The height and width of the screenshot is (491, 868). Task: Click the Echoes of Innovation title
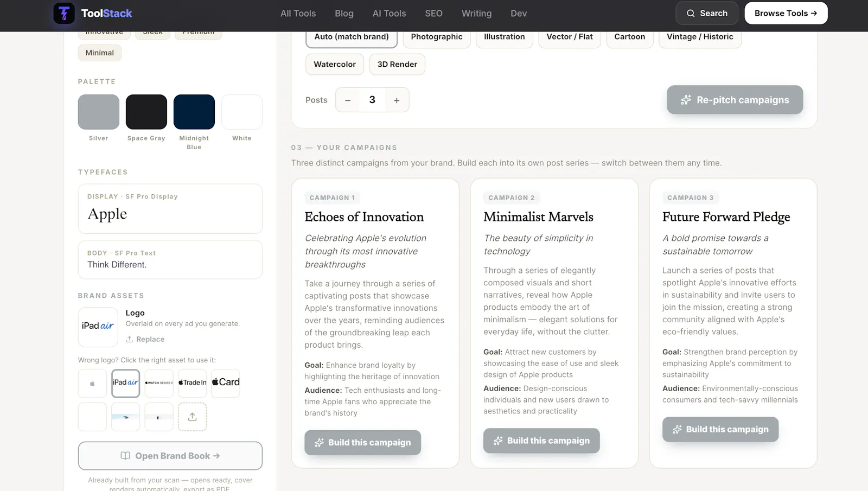pyautogui.click(x=364, y=217)
